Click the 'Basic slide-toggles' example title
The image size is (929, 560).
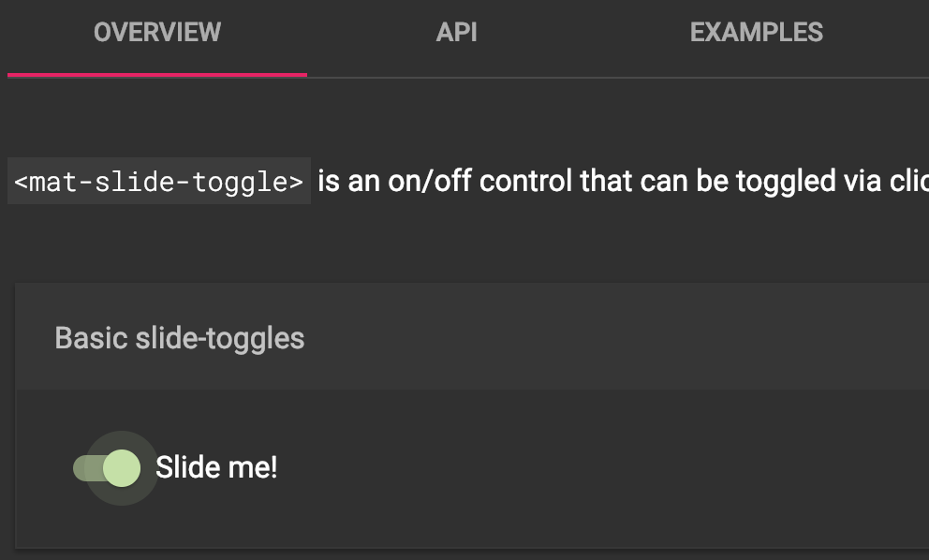click(180, 338)
